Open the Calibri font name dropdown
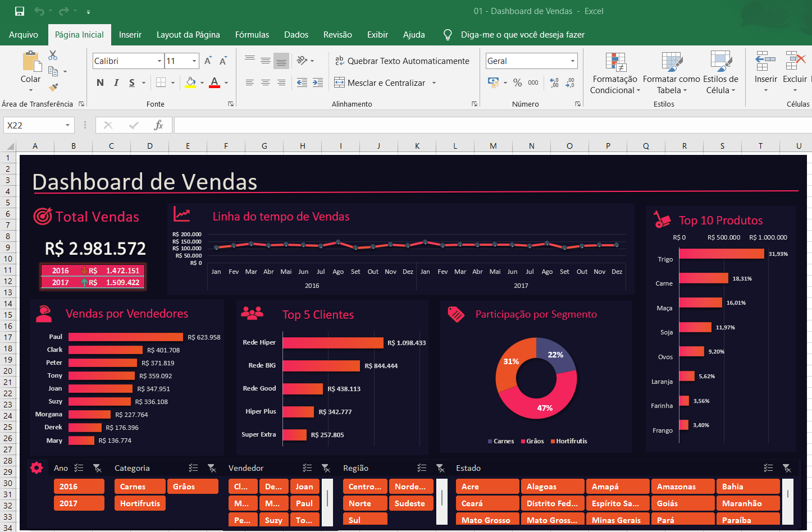This screenshot has width=812, height=532. pyautogui.click(x=159, y=61)
